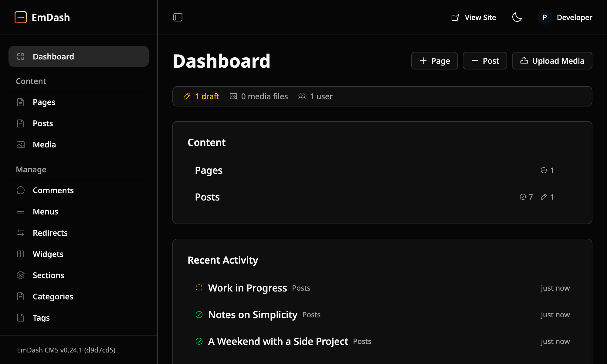607x364 pixels.
Task: Click the 0 media files stat
Action: [x=259, y=96]
